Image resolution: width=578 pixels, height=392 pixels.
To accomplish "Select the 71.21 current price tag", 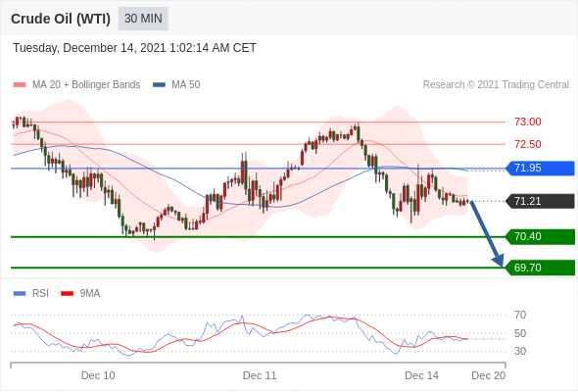I will 540,201.
